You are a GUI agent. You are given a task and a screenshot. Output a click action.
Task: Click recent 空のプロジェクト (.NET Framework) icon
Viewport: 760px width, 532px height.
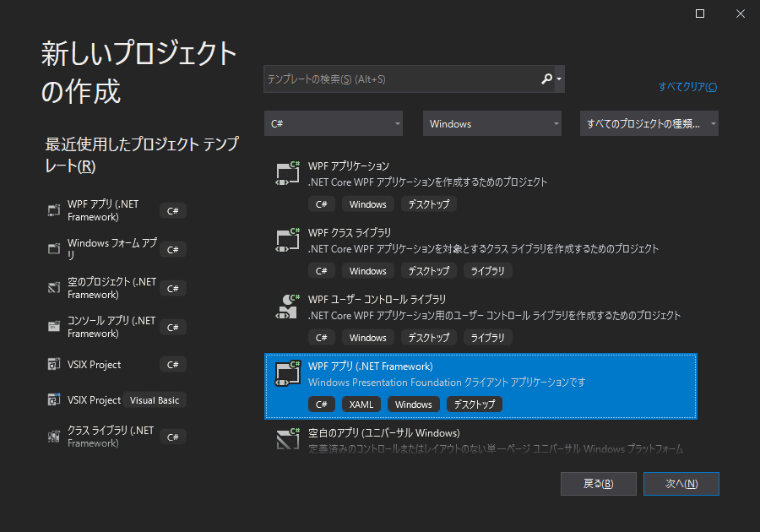coord(54,287)
